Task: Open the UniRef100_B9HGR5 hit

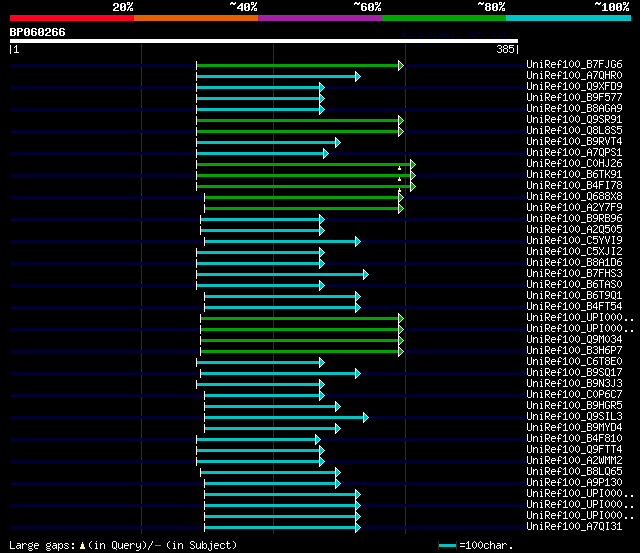Action: pos(574,406)
